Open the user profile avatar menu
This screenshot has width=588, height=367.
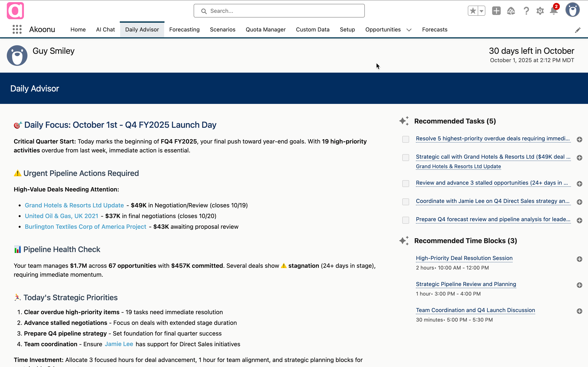pyautogui.click(x=572, y=10)
